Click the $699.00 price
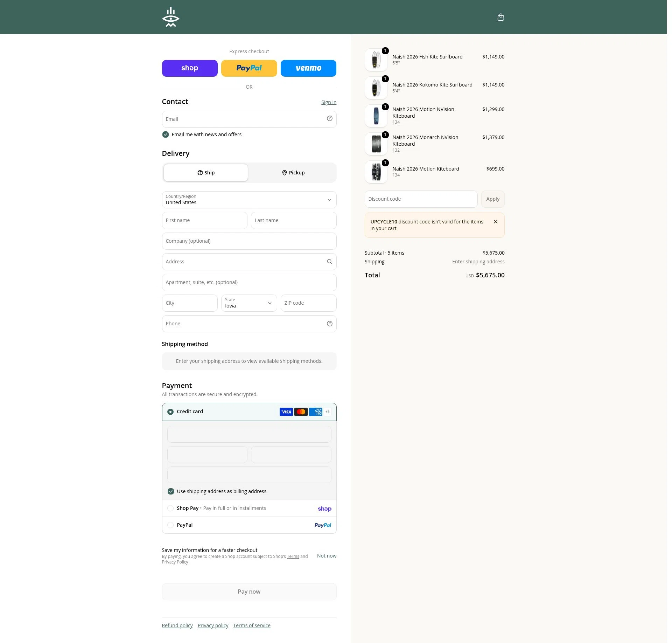 click(496, 169)
